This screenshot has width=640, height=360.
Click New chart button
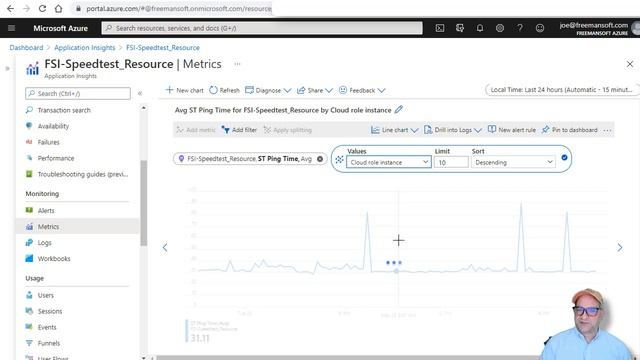(x=184, y=90)
